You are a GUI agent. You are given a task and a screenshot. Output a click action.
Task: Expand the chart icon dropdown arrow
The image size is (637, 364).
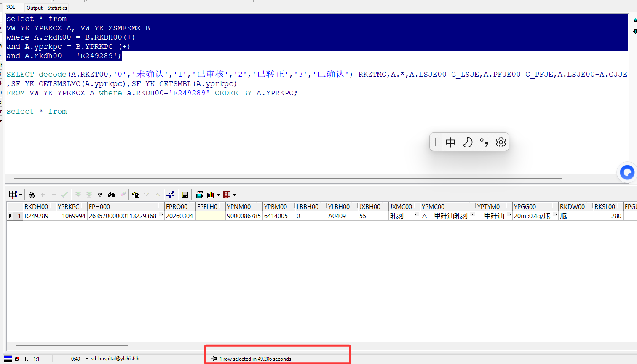tap(218, 195)
